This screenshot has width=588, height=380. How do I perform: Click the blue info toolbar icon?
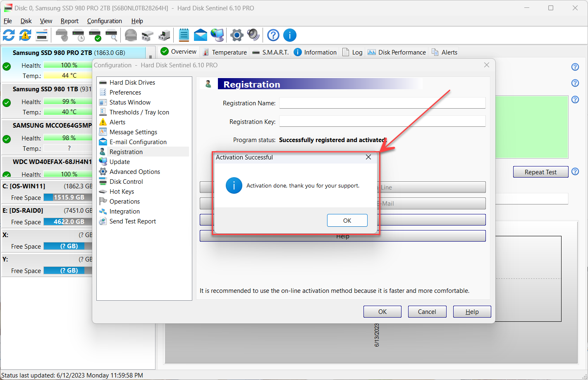(x=290, y=35)
